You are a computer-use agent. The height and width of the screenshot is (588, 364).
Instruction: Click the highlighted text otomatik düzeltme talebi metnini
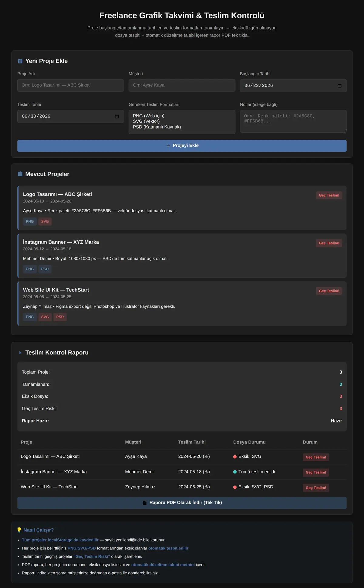(x=163, y=565)
